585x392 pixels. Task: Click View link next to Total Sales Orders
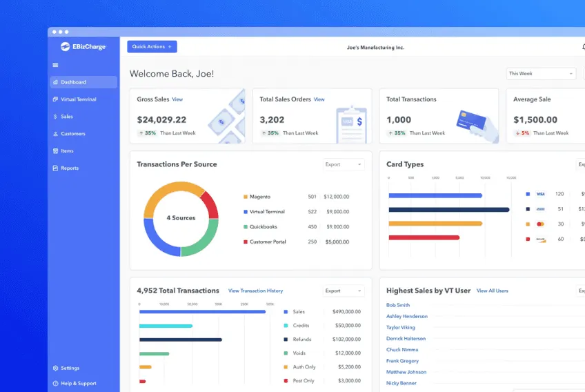pos(319,99)
